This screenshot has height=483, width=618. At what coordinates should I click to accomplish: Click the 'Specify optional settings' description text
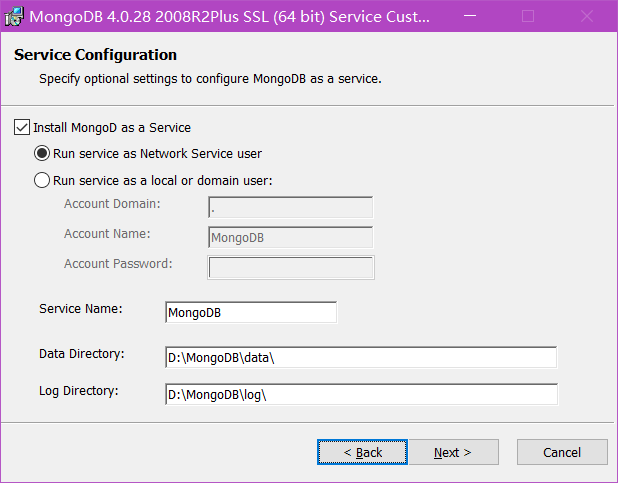[210, 79]
